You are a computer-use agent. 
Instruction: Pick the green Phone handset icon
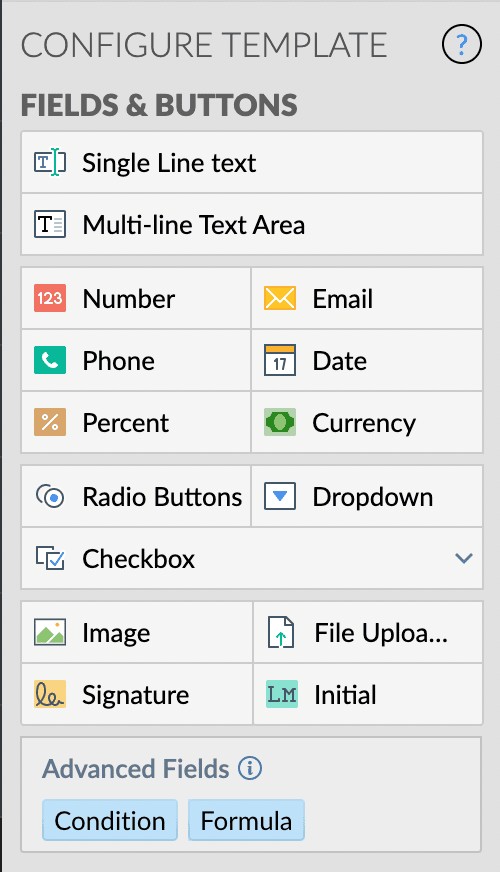tap(50, 360)
